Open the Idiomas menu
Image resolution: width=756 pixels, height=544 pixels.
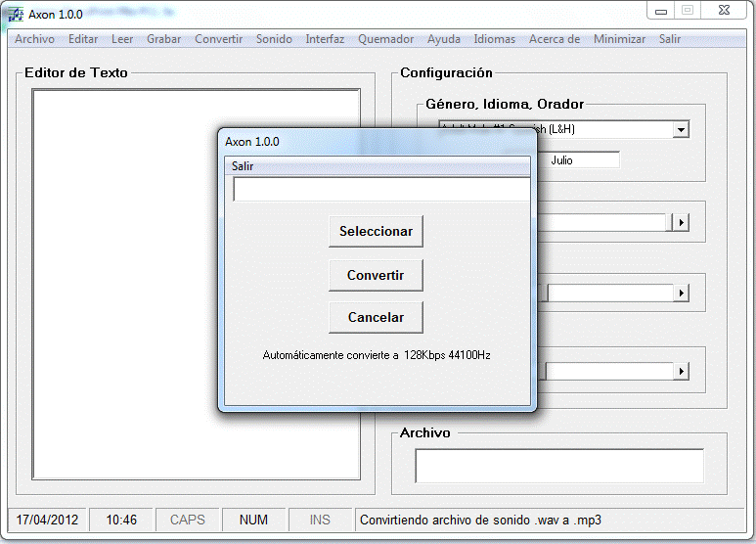coord(494,40)
